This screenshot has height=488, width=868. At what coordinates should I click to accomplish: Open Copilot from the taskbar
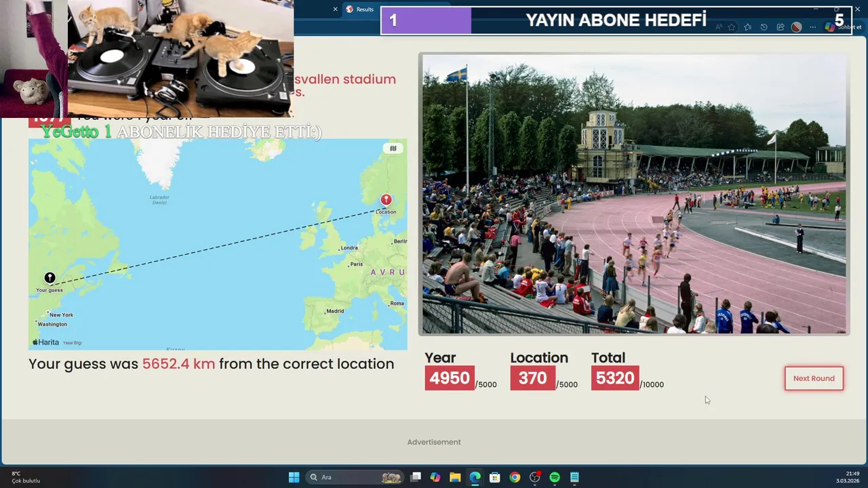[x=435, y=477]
